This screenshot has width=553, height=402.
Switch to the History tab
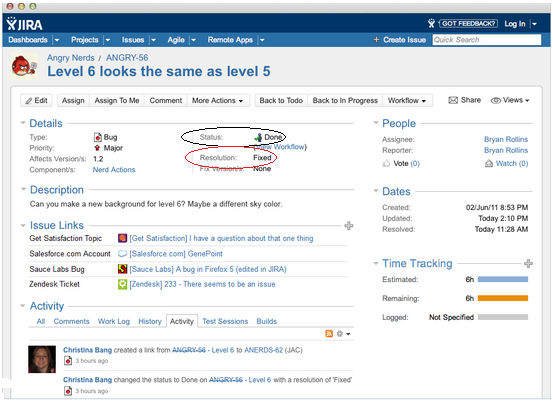pyautogui.click(x=150, y=321)
